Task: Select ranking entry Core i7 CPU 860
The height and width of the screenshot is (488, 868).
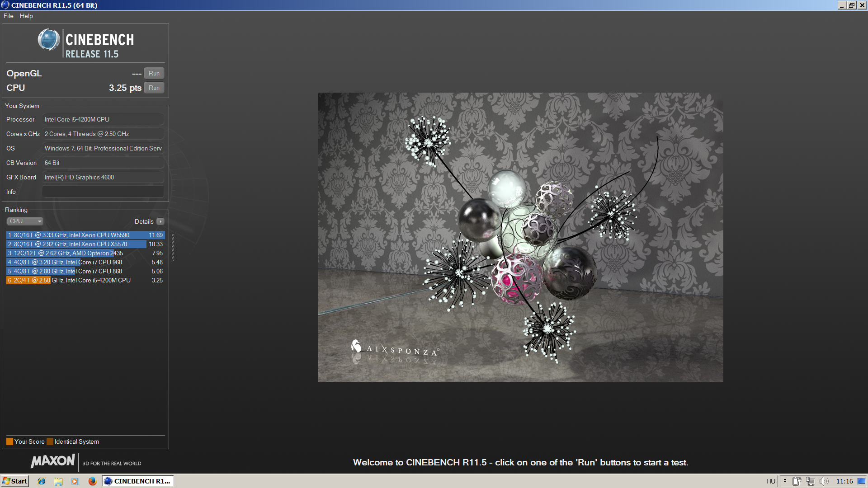Action: [x=85, y=271]
